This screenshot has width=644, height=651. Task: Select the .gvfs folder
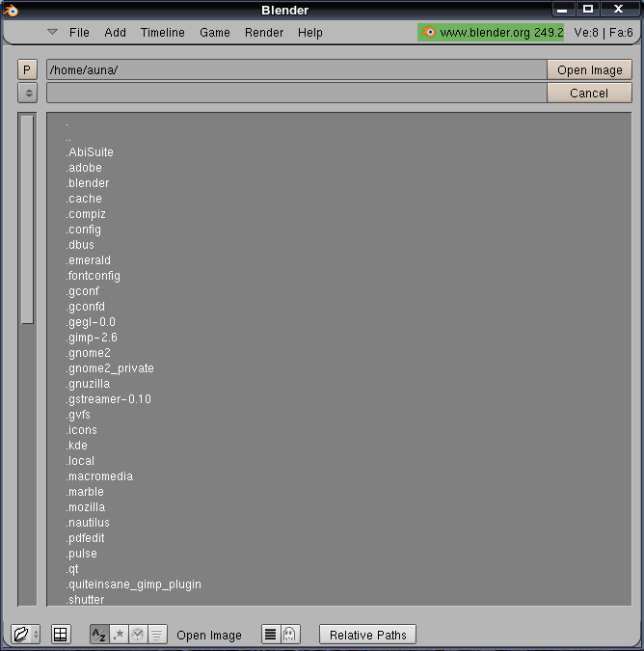(x=78, y=415)
